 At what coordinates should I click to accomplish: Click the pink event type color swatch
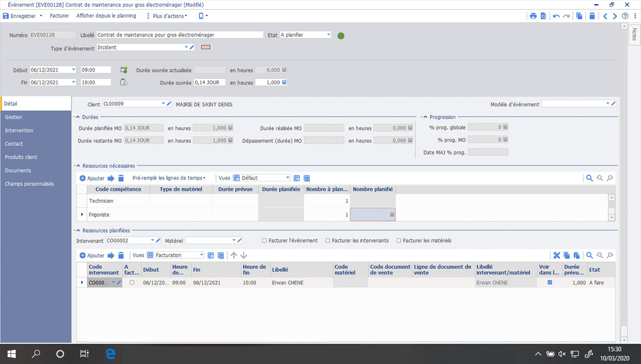click(x=206, y=48)
